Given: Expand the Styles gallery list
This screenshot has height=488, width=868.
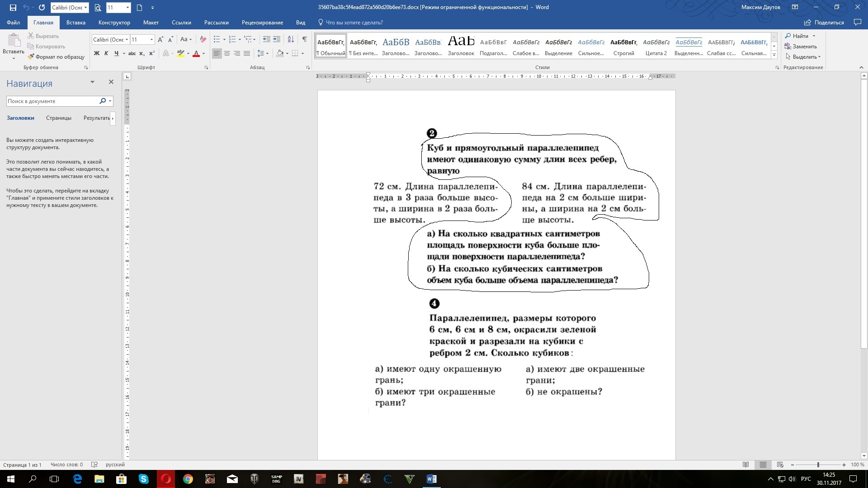Looking at the screenshot, I should coord(774,55).
